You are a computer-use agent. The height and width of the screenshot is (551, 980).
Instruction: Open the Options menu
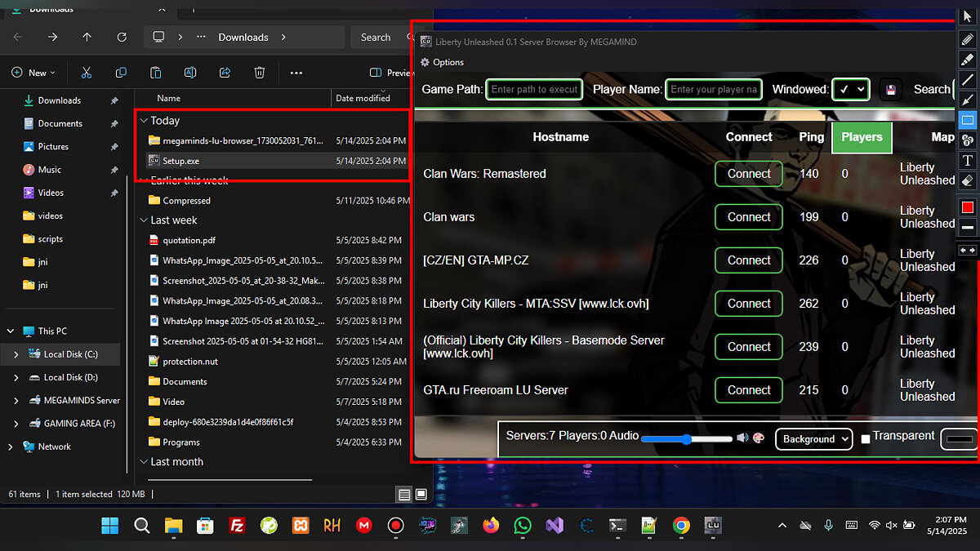click(x=442, y=62)
